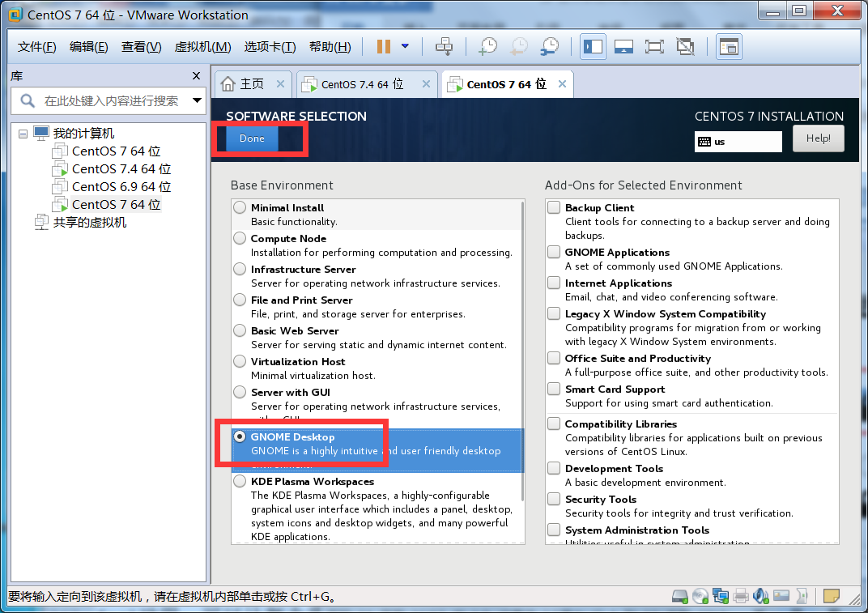Open the power options dropdown arrow beside pause
The image size is (868, 613).
click(405, 46)
